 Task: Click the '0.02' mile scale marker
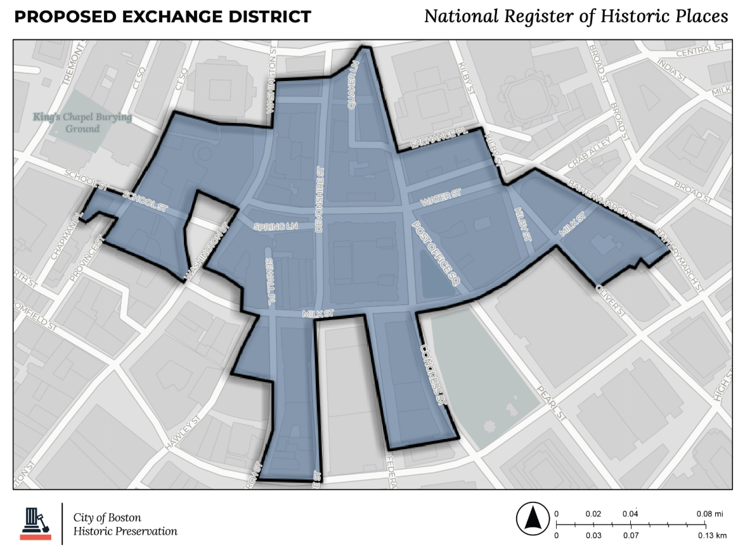593,514
